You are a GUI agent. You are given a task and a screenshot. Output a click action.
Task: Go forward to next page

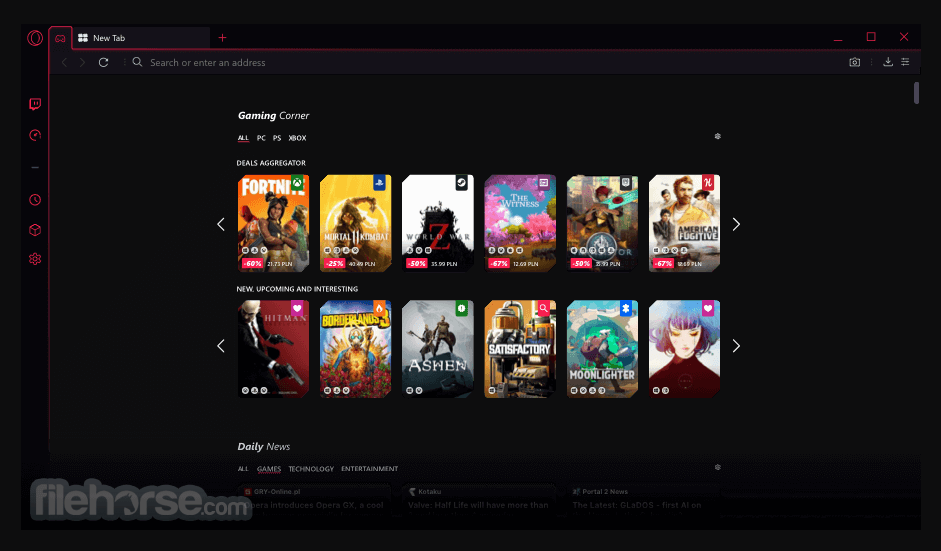[82, 62]
